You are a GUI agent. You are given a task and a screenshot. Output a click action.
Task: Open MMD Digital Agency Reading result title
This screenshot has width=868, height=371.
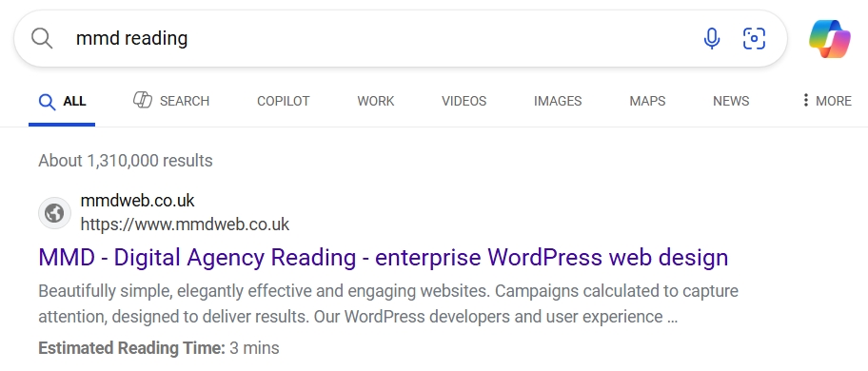point(383,258)
